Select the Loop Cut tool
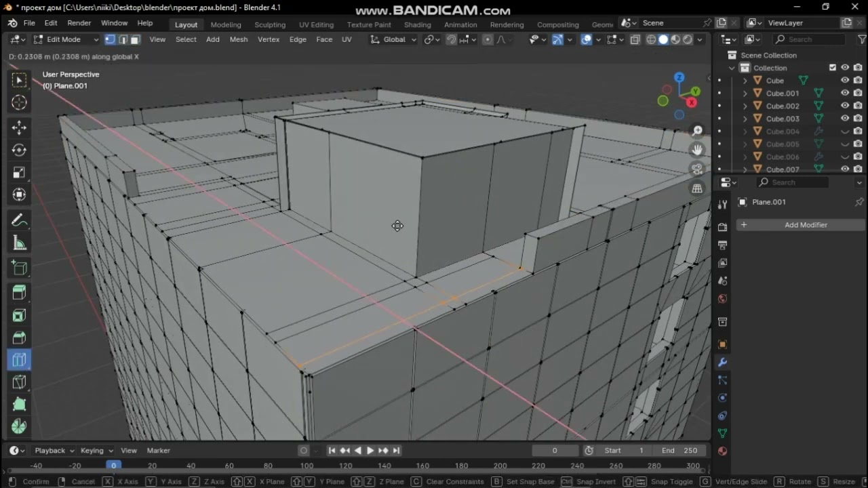Viewport: 868px width, 488px height. (x=19, y=360)
